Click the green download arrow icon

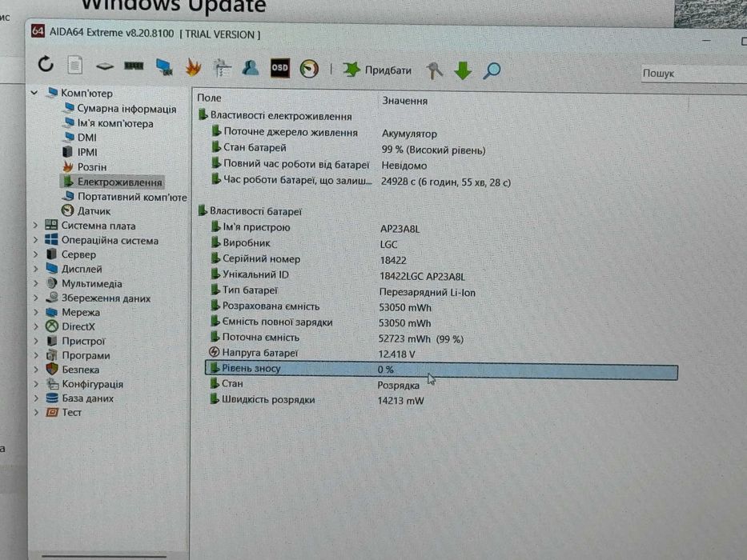[463, 70]
